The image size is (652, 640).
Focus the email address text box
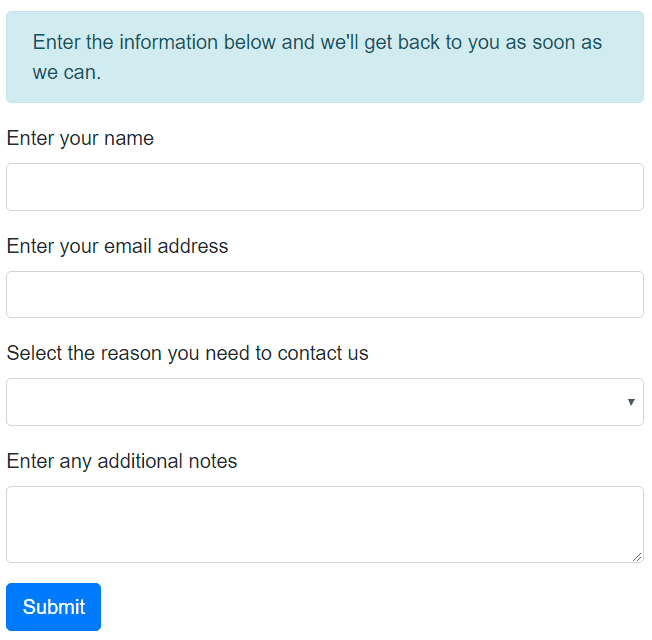click(324, 295)
